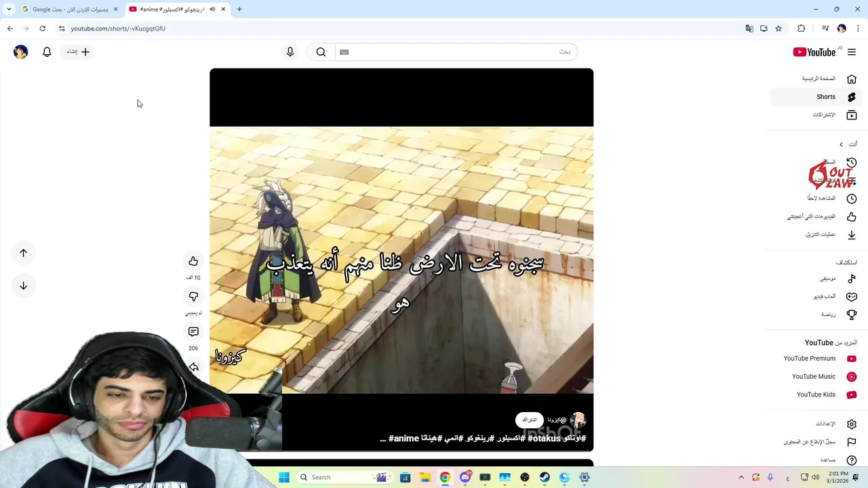Click the #otakus hashtag in description
This screenshot has height=488, width=868.
544,439
